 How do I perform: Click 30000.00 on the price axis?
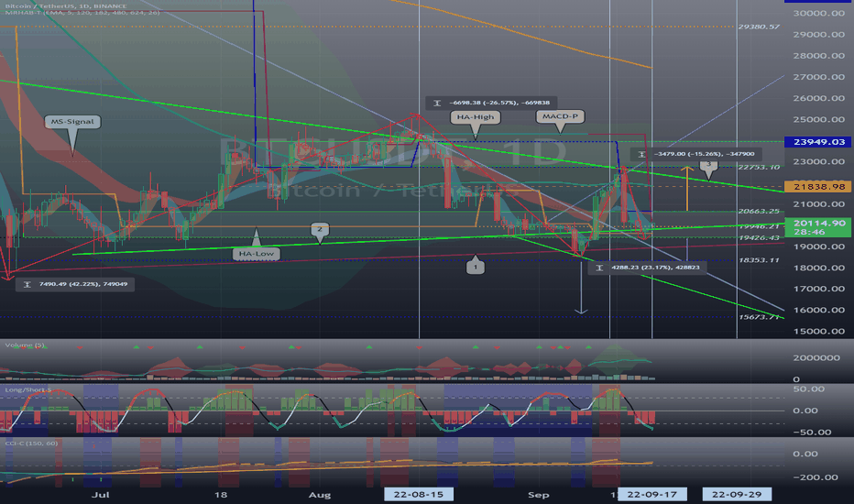[818, 13]
